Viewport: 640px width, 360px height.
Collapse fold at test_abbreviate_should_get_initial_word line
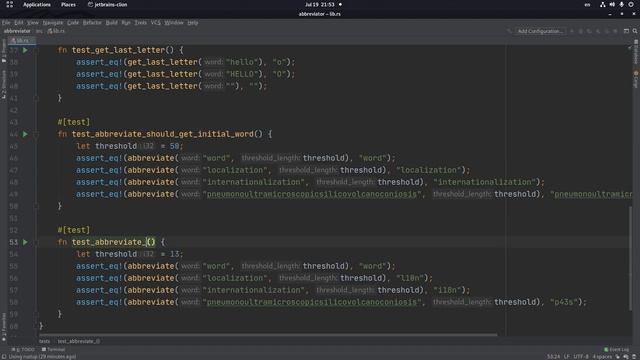click(36, 134)
